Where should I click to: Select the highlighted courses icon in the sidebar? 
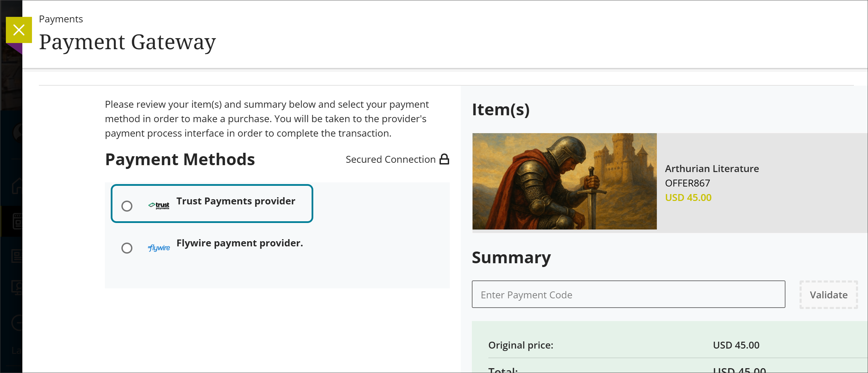19,221
